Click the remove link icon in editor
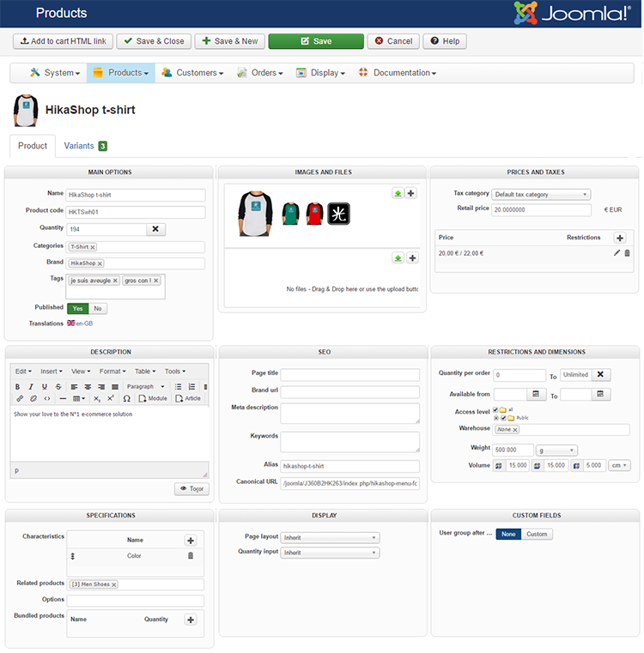The image size is (644, 653). coord(33,398)
